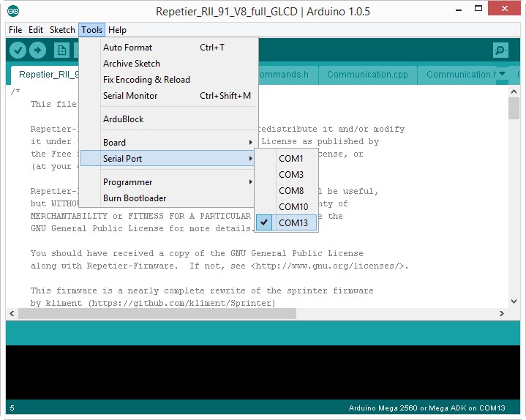Click the Upload arrow toolbar icon
Viewport: 526px width, 420px height.
[x=37, y=50]
